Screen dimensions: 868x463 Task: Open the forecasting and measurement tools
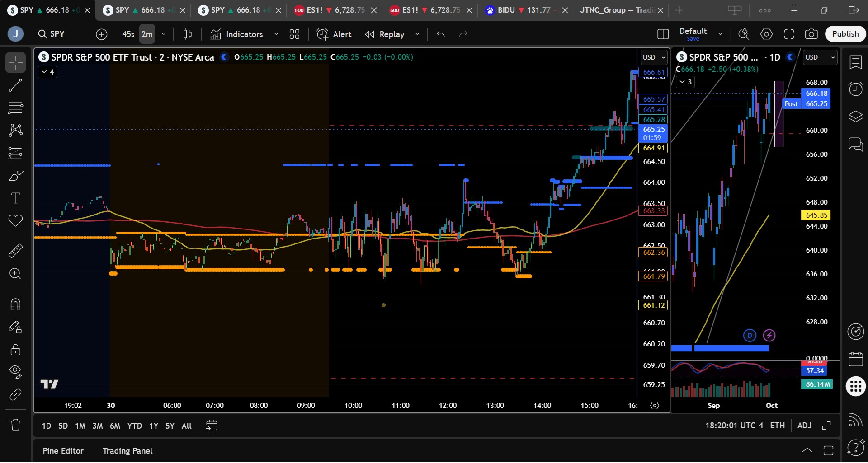coord(15,153)
